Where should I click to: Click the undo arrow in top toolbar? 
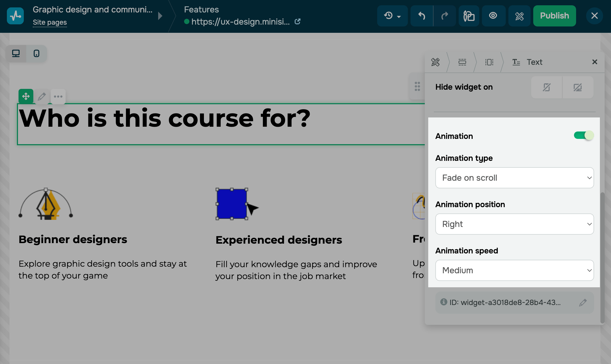(x=422, y=16)
